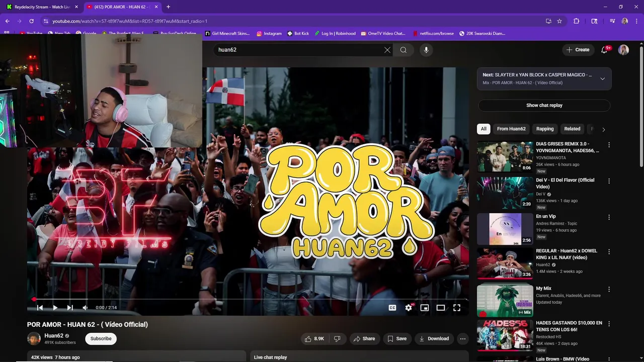Close the POR AMOR browser tab
This screenshot has height=362, width=644.
[156, 7]
